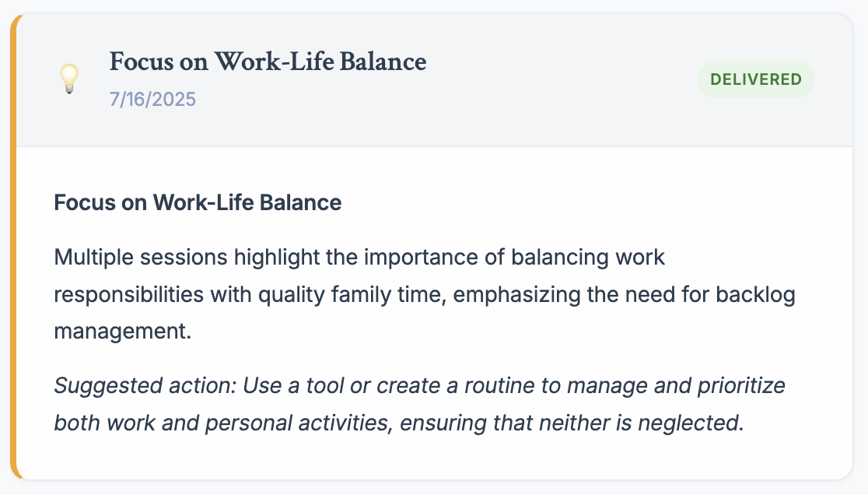
Task: Click the italic 'Suggested action:' label
Action: coord(145,385)
